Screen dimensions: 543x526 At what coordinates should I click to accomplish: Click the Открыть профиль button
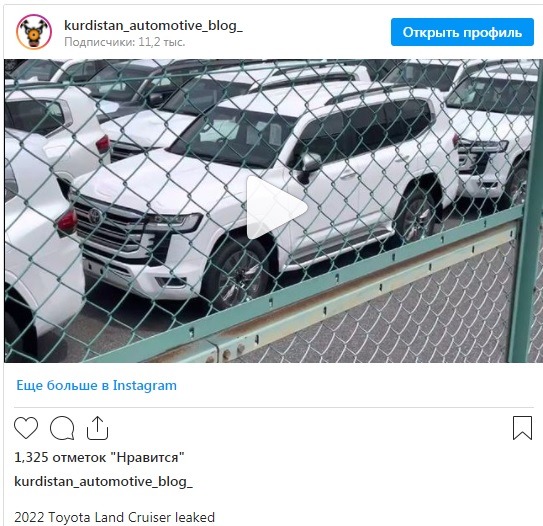462,32
